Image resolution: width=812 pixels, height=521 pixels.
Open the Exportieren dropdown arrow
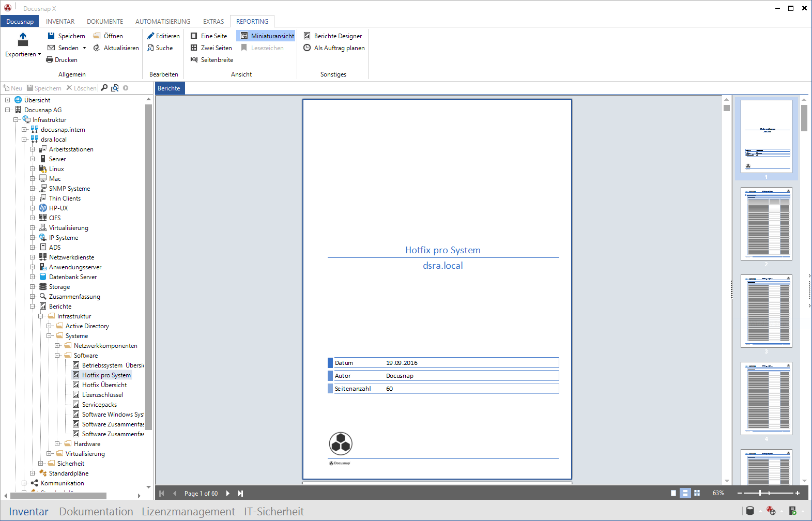[x=39, y=54]
